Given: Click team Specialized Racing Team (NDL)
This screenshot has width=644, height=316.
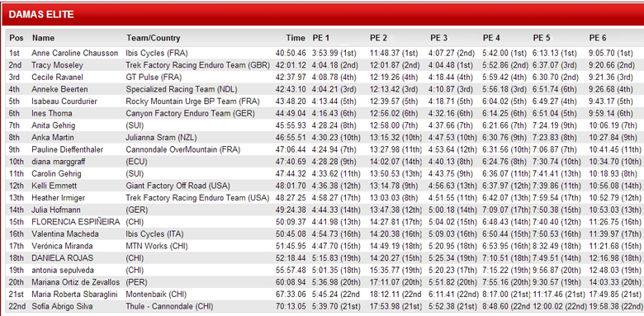Looking at the screenshot, I should point(182,89).
